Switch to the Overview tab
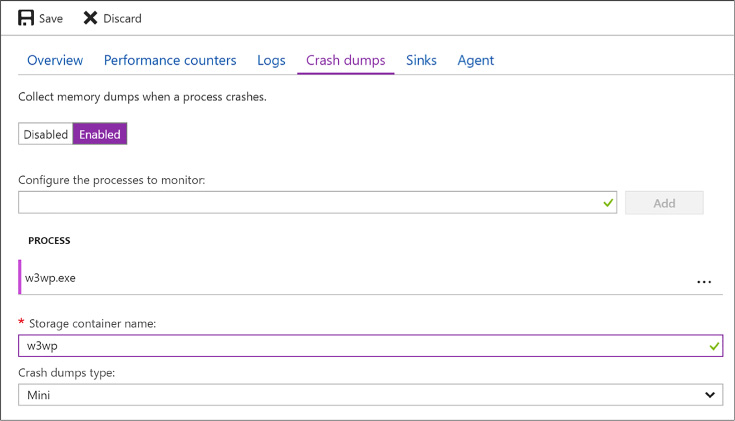This screenshot has height=421, width=735. [55, 60]
